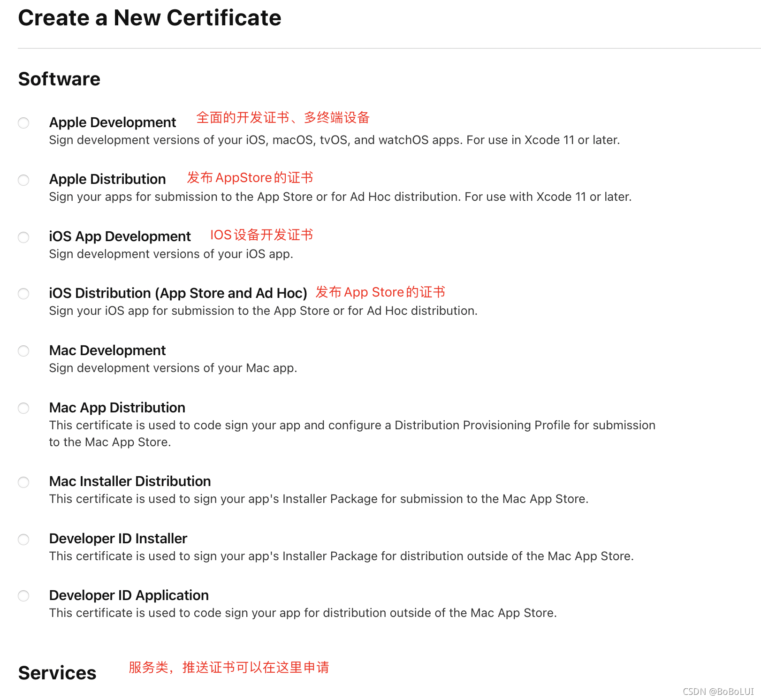Select the Developer ID Application radio button
This screenshot has height=700, width=761.
point(23,596)
